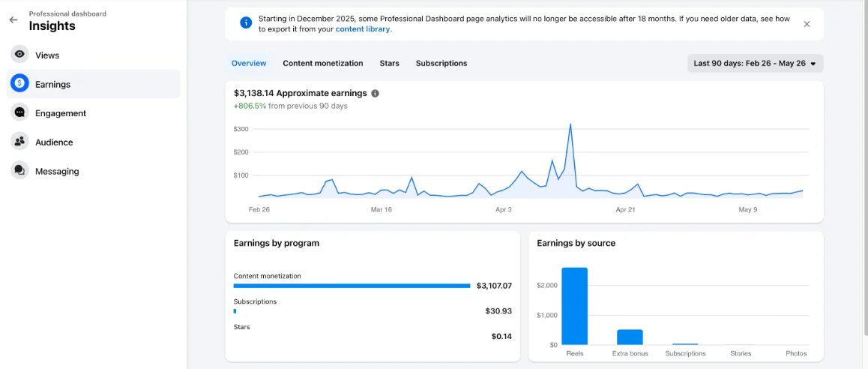868x369 pixels.
Task: Click the blue info icon in the banner
Action: (246, 22)
